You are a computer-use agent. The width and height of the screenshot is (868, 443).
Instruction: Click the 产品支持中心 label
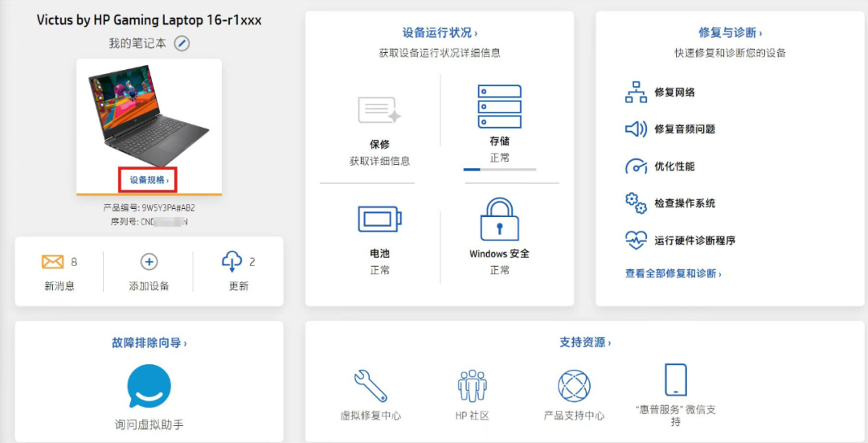pos(574,416)
